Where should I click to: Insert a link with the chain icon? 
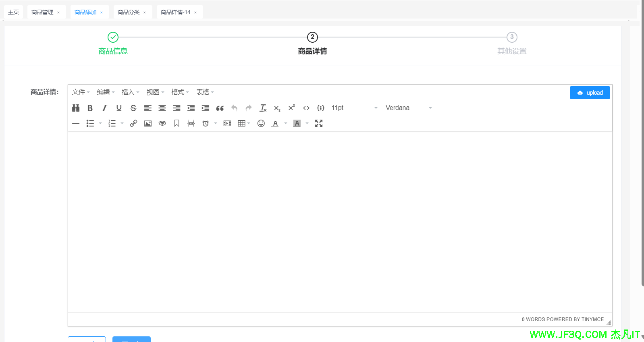pyautogui.click(x=133, y=124)
